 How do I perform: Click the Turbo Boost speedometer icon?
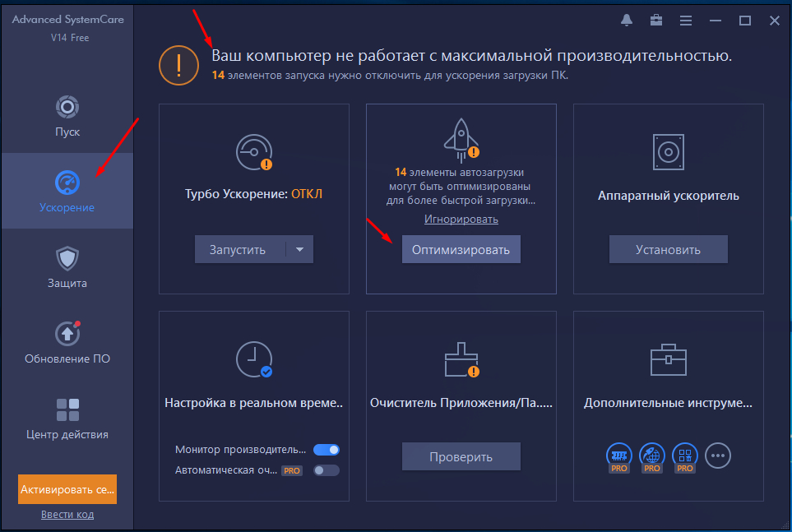[x=254, y=152]
